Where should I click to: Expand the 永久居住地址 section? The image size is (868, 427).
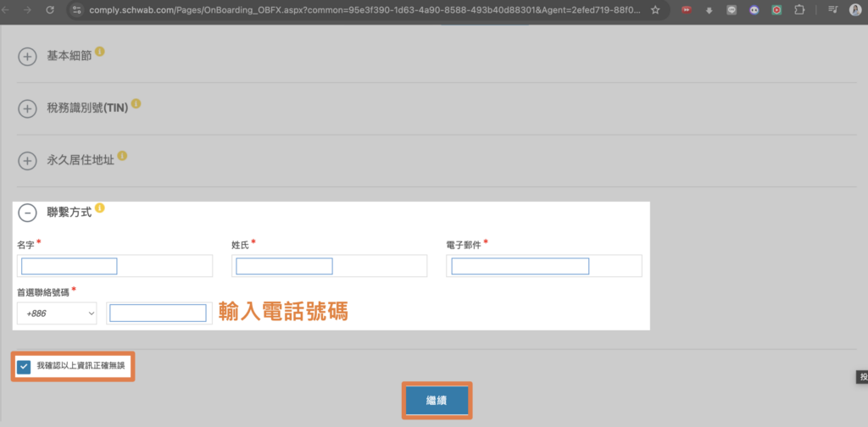tap(27, 160)
